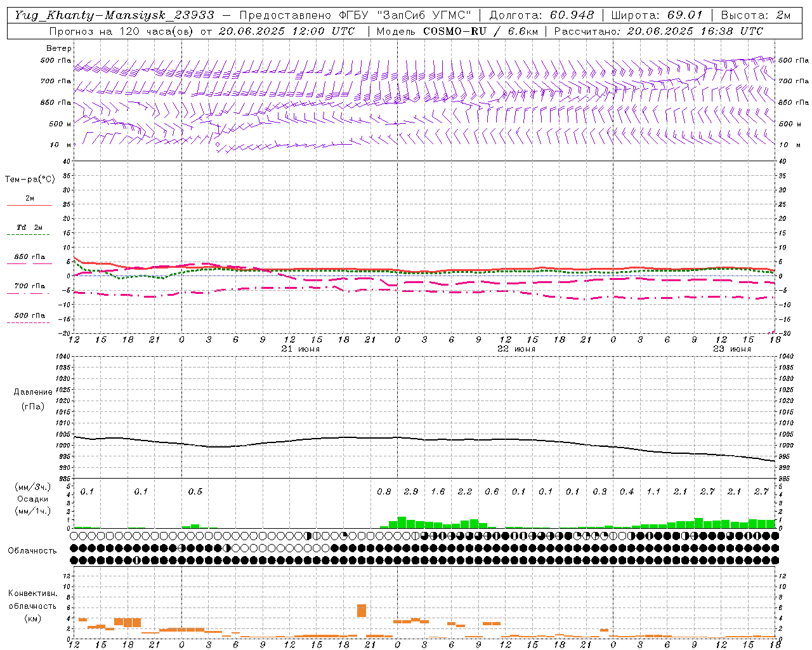Select the Облачность cloud cover label
This screenshot has width=812, height=650.
[x=32, y=550]
